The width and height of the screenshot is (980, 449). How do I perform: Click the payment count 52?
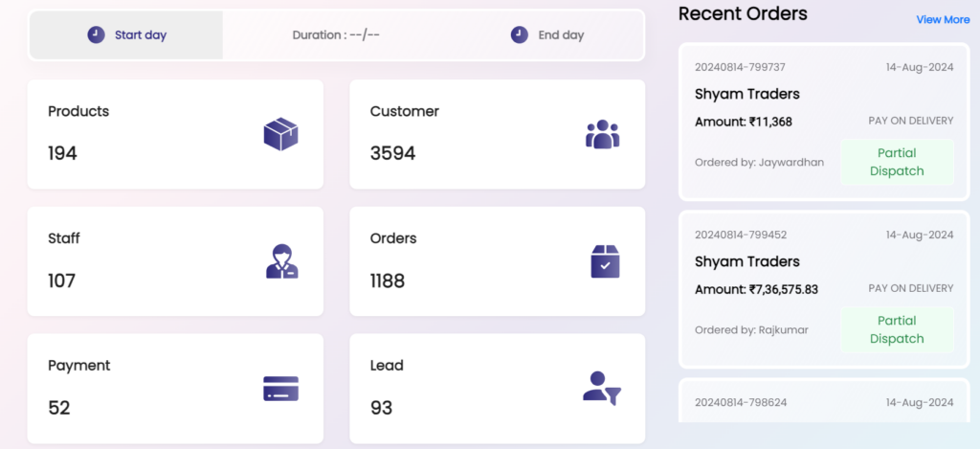click(x=59, y=408)
